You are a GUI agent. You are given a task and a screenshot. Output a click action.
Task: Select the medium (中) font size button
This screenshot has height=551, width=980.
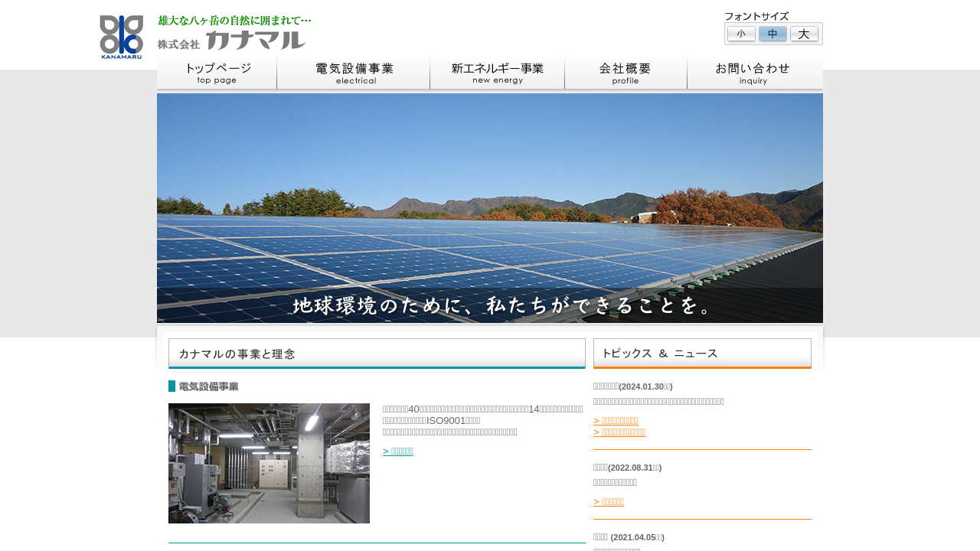773,34
